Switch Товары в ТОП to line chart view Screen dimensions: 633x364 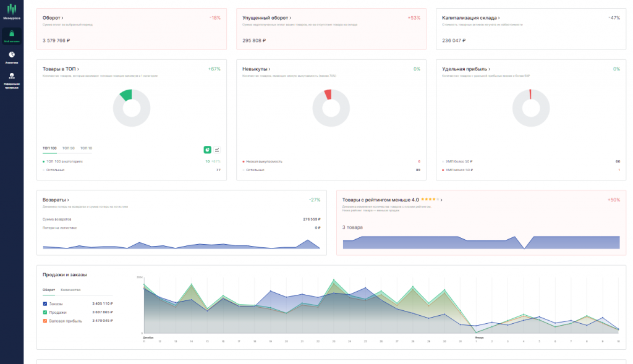217,150
